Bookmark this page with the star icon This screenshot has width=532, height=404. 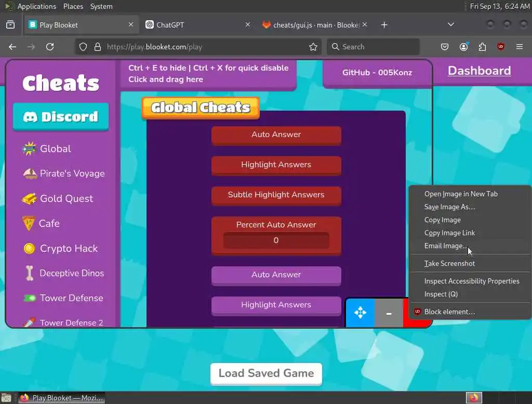[313, 47]
